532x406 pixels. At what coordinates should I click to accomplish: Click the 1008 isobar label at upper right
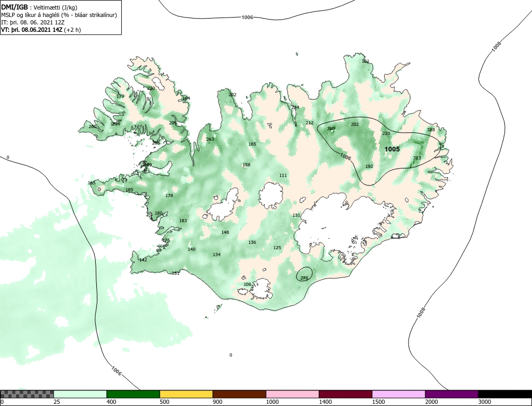[x=496, y=47]
